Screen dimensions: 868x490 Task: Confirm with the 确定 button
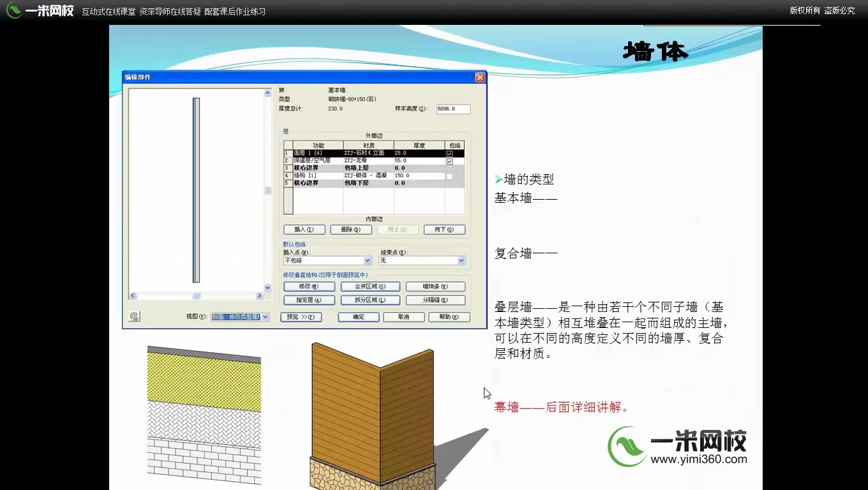point(359,317)
